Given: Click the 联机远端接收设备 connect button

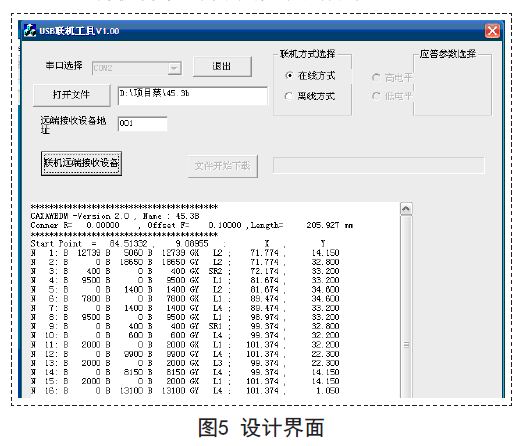Looking at the screenshot, I should click(81, 163).
